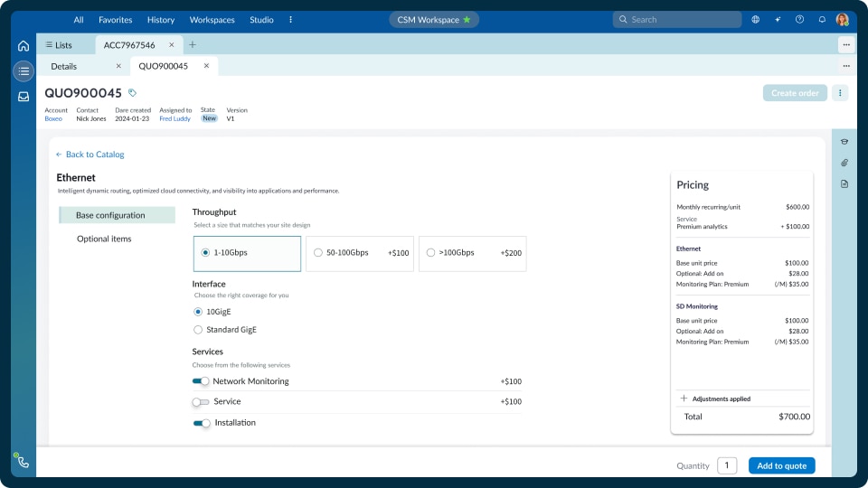Click the Nick Jones contact name

91,118
